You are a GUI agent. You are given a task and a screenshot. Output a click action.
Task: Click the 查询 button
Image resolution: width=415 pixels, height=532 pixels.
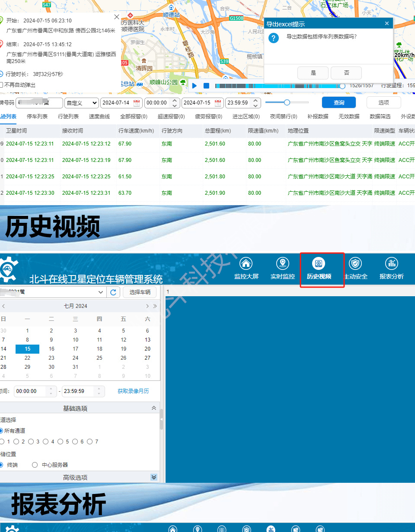pos(338,103)
